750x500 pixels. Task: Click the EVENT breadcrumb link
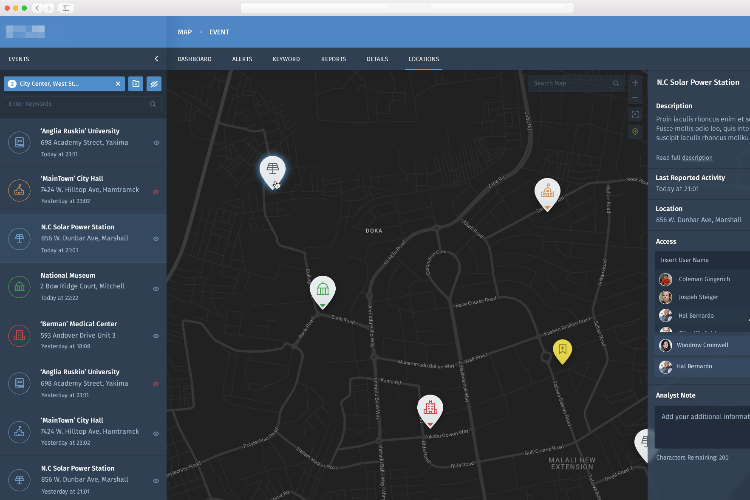219,32
